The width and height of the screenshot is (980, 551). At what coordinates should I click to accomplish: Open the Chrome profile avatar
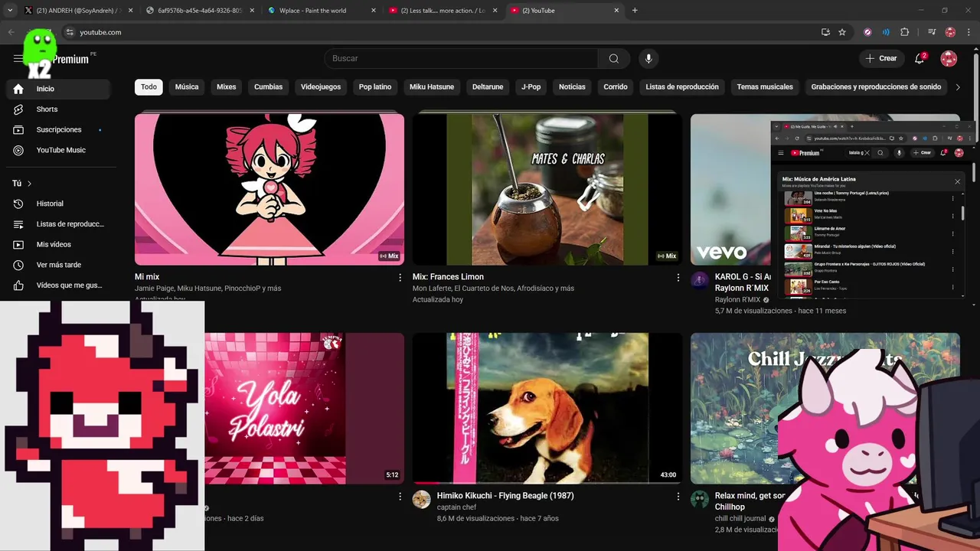(x=950, y=32)
